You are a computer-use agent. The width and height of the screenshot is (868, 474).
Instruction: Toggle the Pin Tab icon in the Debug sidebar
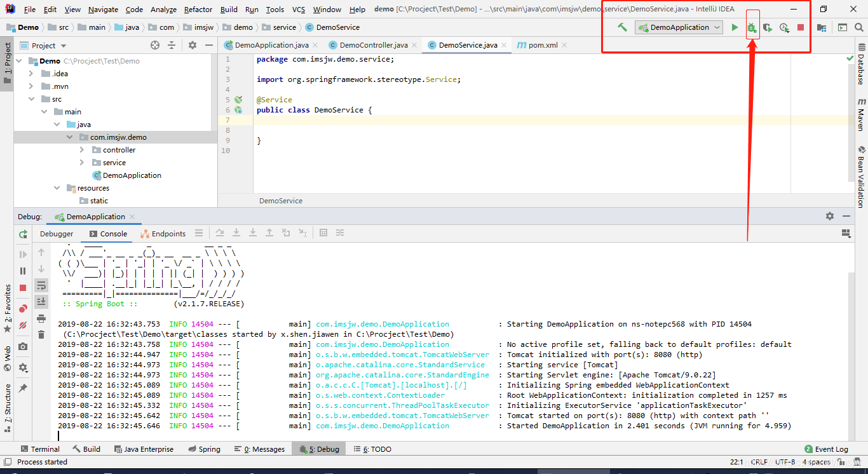point(23,388)
